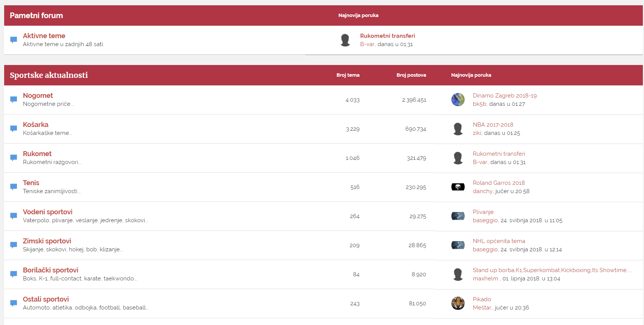Viewport: 644px width, 325px height.
Task: Click the chat icon beside Rukomet
Action: 14,158
